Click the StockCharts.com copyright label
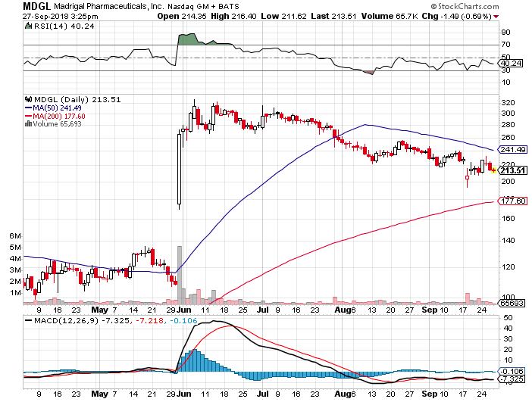 [x=465, y=7]
